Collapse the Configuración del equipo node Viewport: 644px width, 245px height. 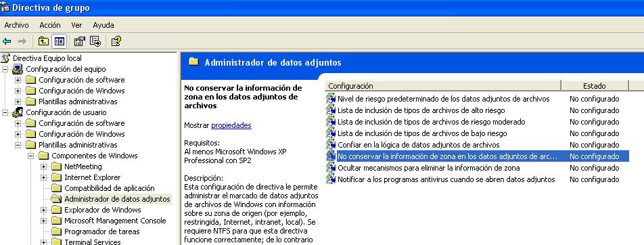[x=5, y=69]
